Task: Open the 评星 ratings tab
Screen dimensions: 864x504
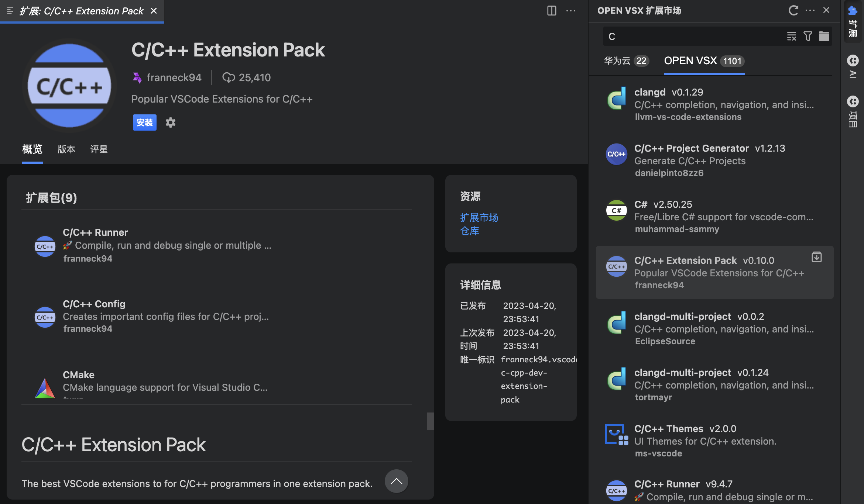Action: [99, 149]
